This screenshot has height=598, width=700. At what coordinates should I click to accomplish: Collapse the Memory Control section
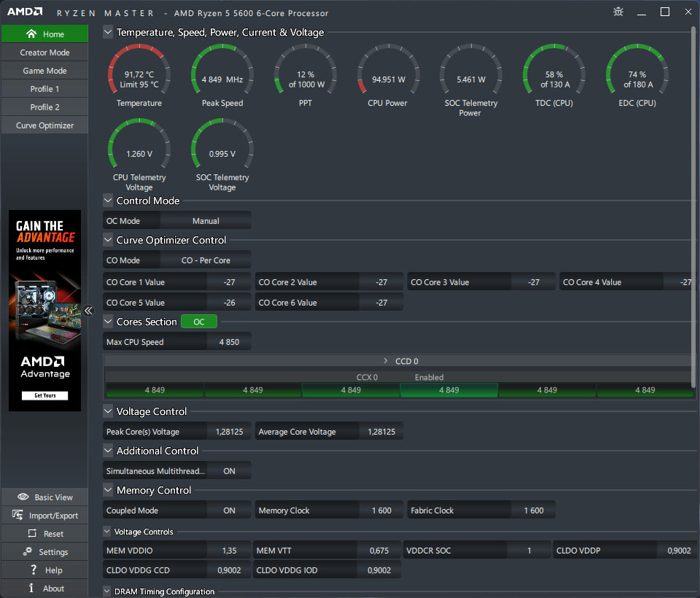108,490
